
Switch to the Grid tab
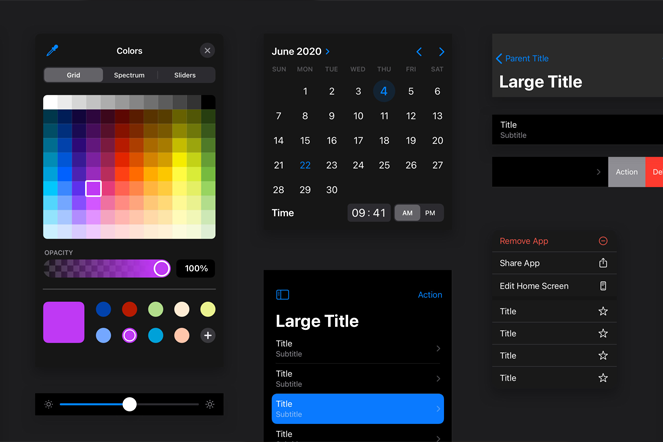pos(73,75)
